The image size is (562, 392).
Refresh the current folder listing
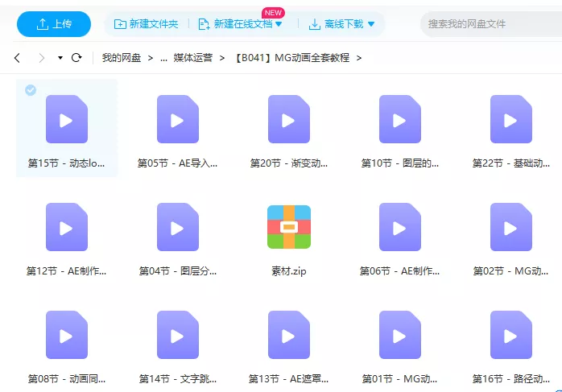(76, 58)
